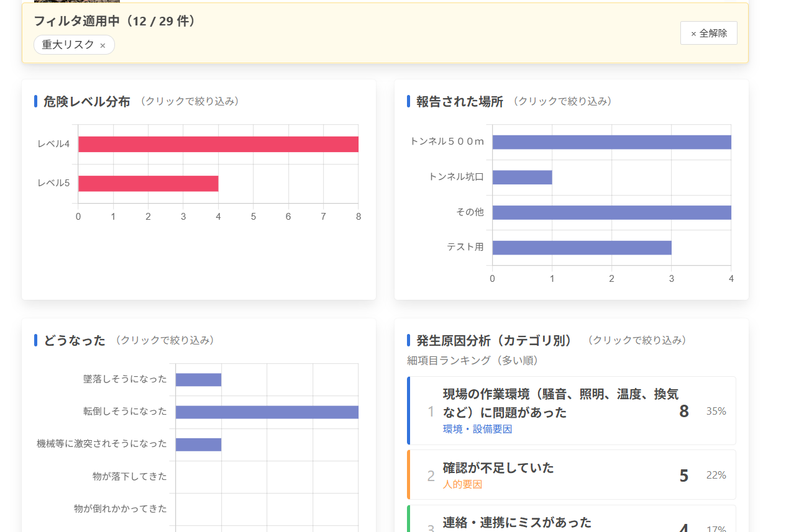Click the 転倒しそうになった bar

267,412
